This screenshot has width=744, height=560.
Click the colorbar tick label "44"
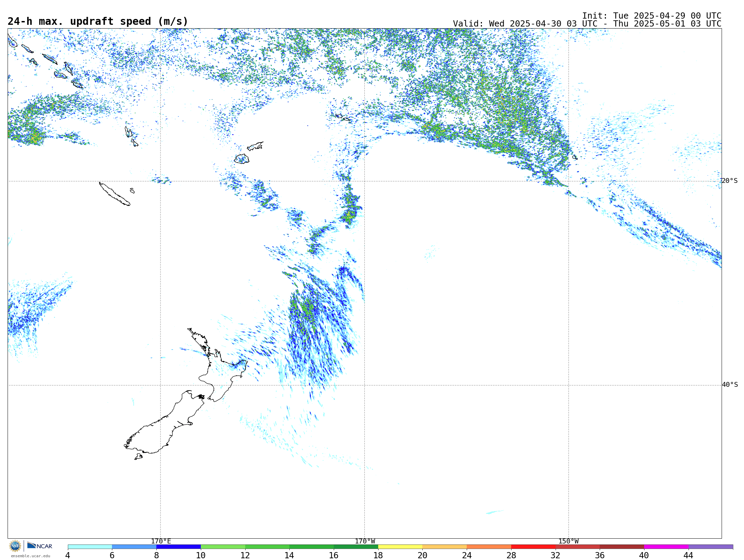[x=689, y=555]
